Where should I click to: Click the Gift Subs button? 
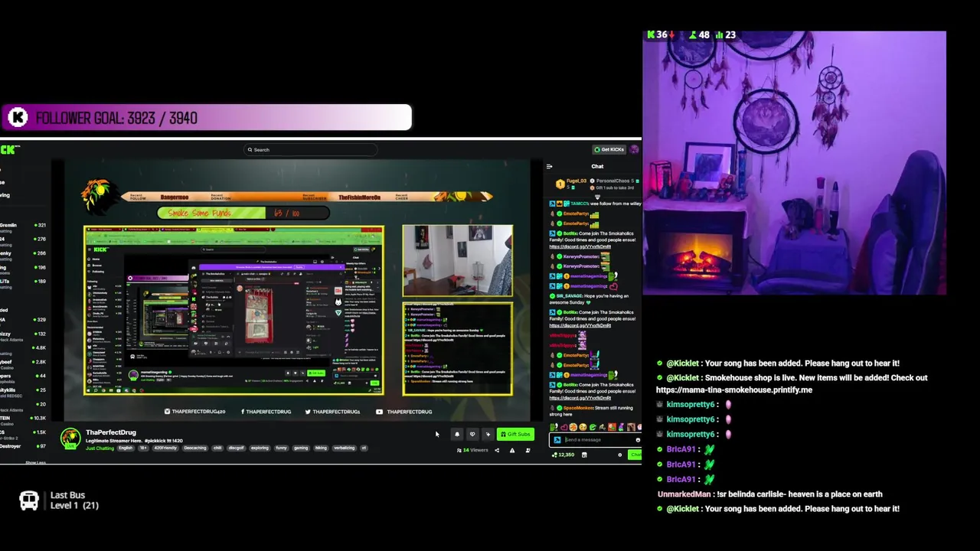point(515,434)
